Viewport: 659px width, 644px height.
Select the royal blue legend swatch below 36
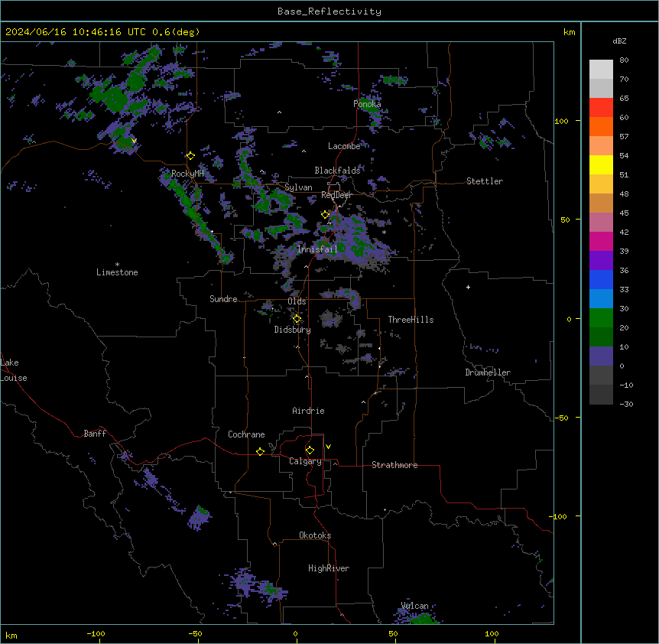pyautogui.click(x=601, y=279)
